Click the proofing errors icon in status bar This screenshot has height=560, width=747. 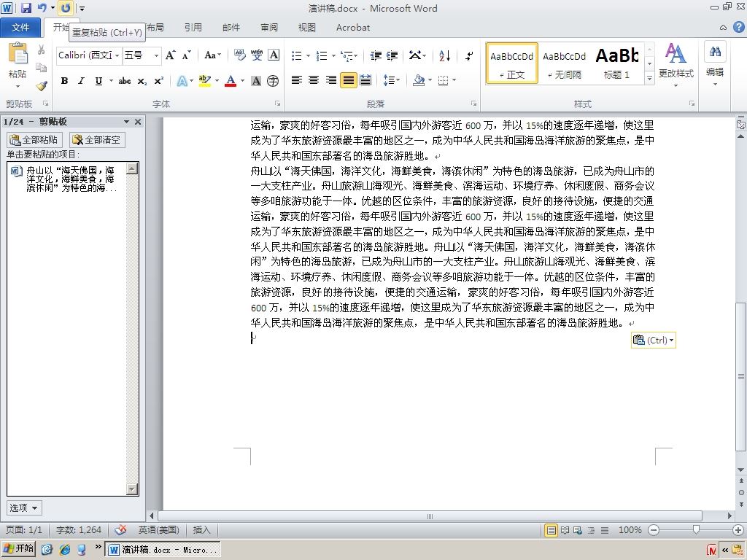tap(121, 529)
